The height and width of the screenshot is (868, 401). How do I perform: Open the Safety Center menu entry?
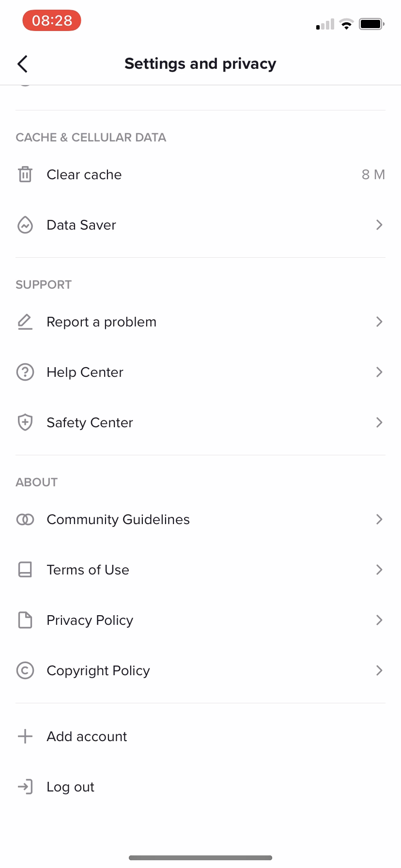point(90,422)
